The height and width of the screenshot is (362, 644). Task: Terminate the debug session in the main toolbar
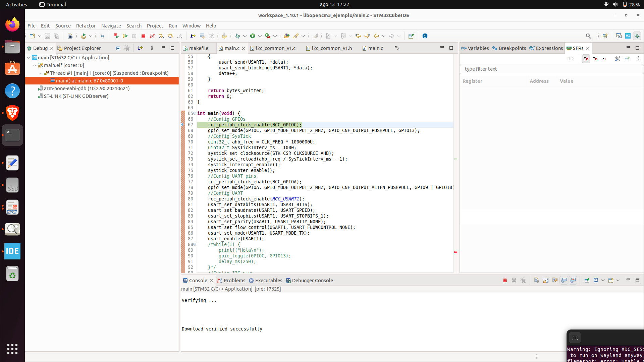(x=143, y=36)
